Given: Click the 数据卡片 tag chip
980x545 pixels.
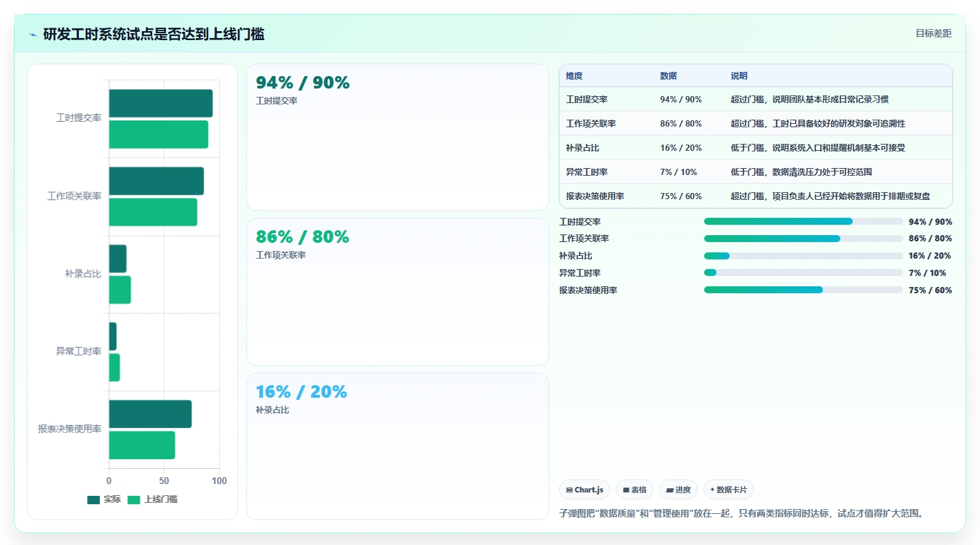Looking at the screenshot, I should pyautogui.click(x=728, y=490).
